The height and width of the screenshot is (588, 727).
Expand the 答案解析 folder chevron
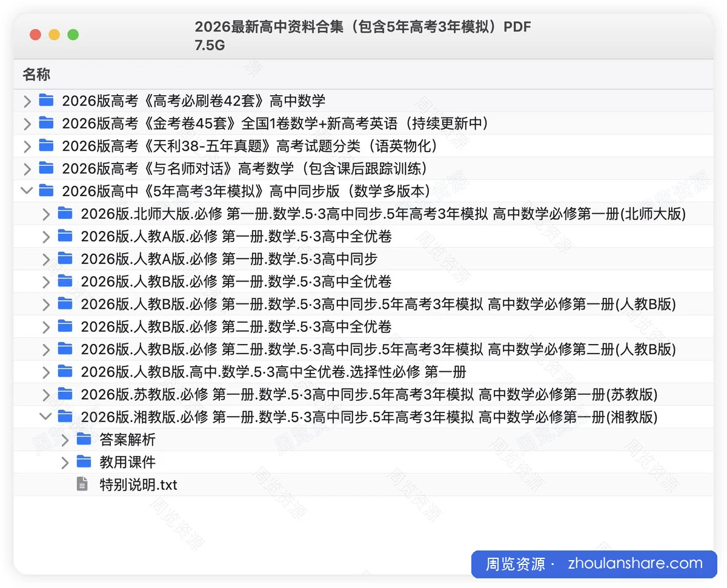coord(65,440)
